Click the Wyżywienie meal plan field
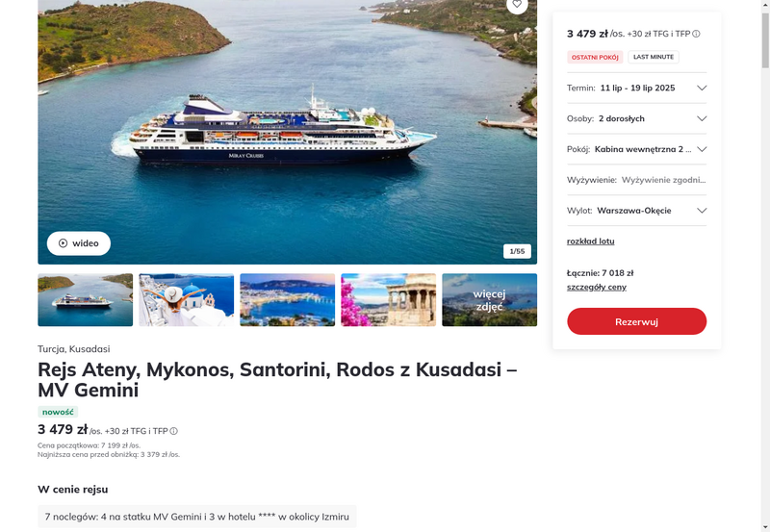This screenshot has width=770, height=532. [x=636, y=180]
